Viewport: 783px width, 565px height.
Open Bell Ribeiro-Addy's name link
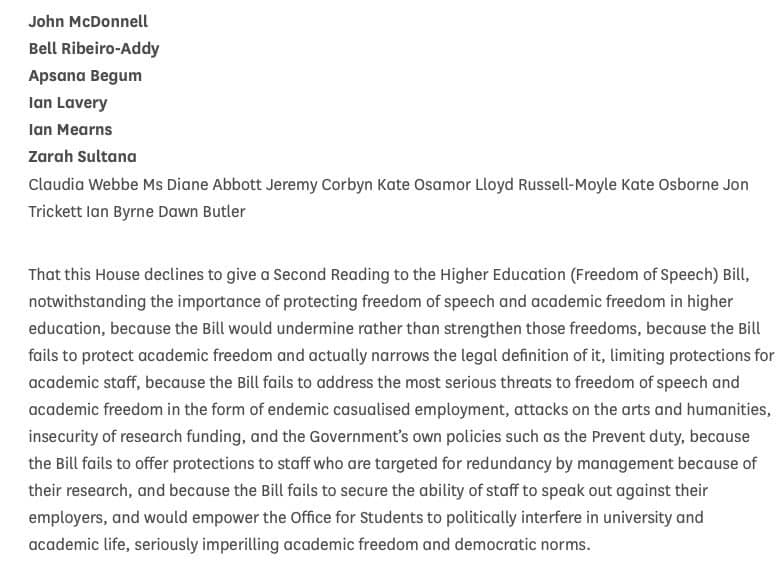[x=94, y=48]
